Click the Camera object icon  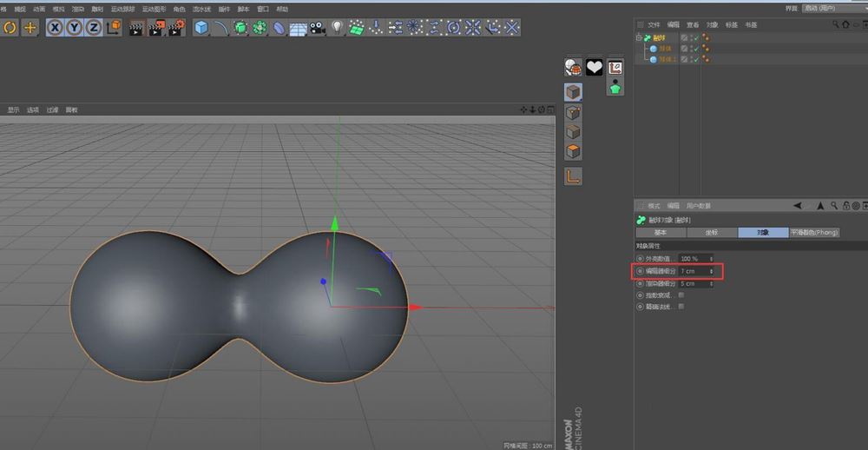tap(318, 28)
